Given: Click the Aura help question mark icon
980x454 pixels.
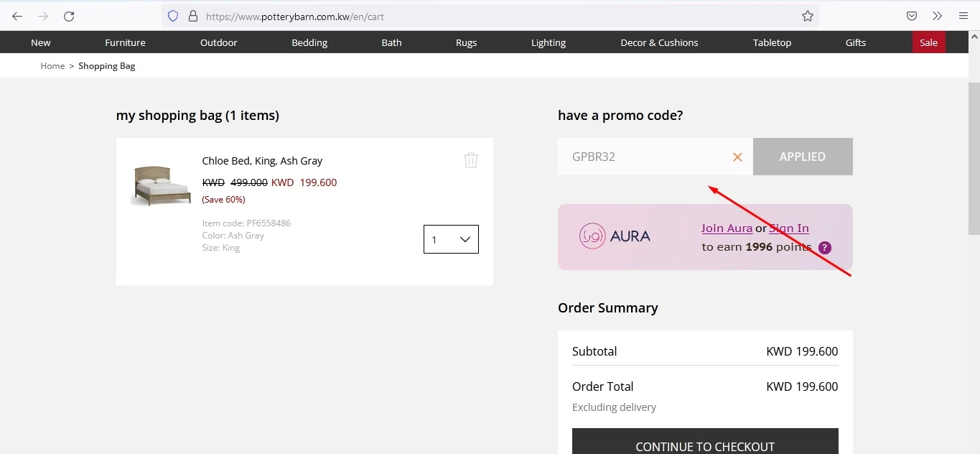Looking at the screenshot, I should pyautogui.click(x=825, y=248).
